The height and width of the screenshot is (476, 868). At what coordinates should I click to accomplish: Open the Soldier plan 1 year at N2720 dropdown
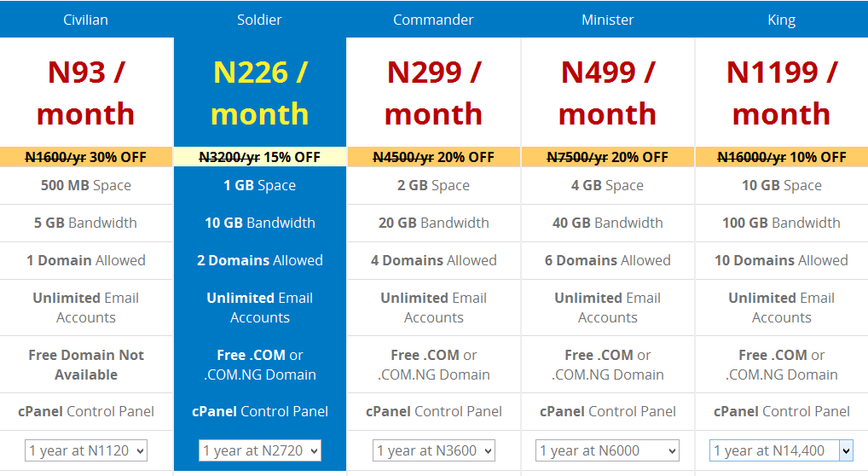click(259, 450)
